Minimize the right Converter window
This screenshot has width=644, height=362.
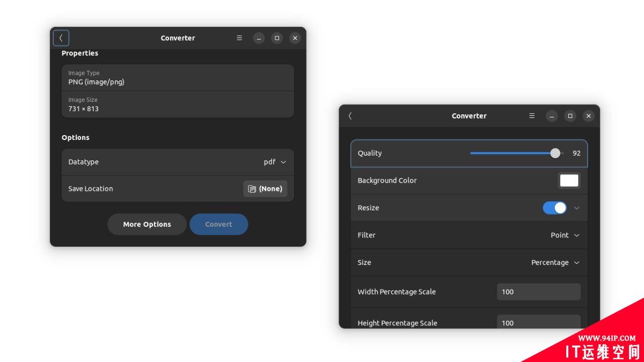click(x=552, y=116)
